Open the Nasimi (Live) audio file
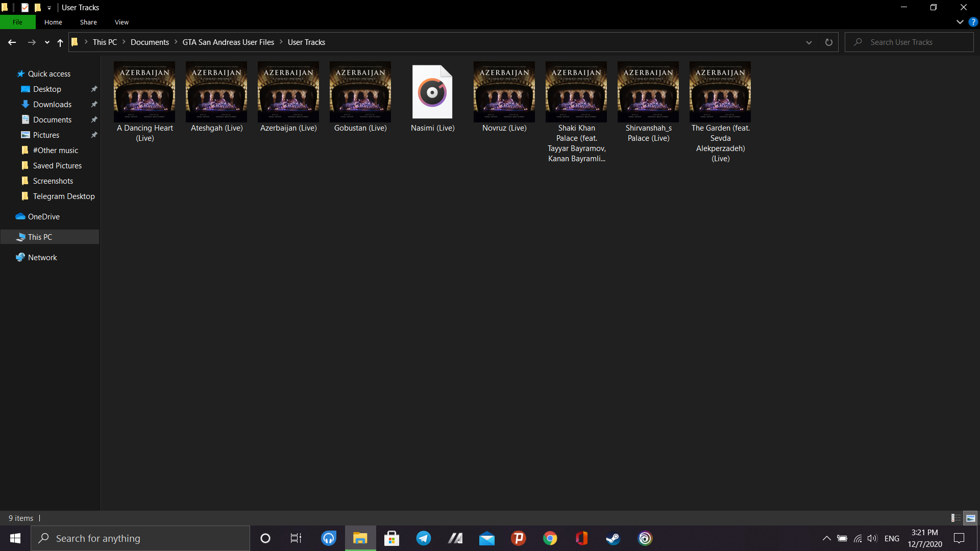 (x=432, y=92)
